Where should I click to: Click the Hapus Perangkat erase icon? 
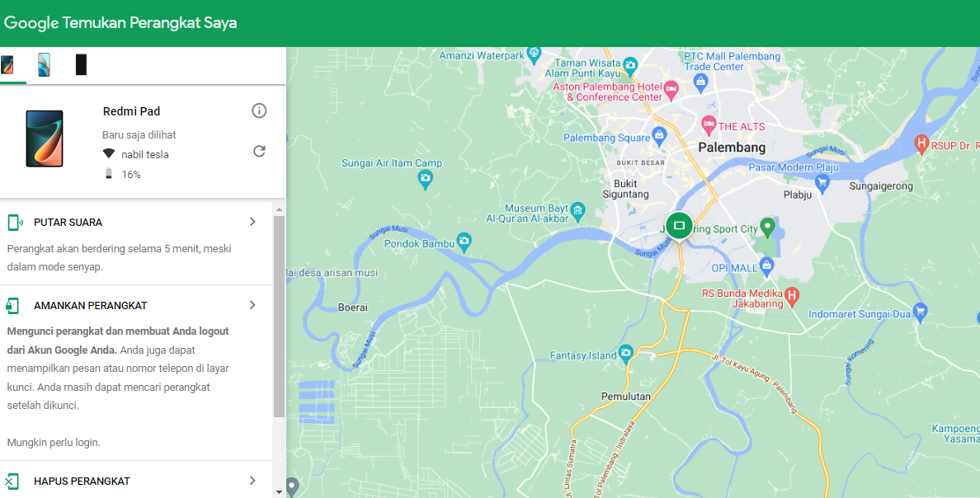click(x=12, y=482)
